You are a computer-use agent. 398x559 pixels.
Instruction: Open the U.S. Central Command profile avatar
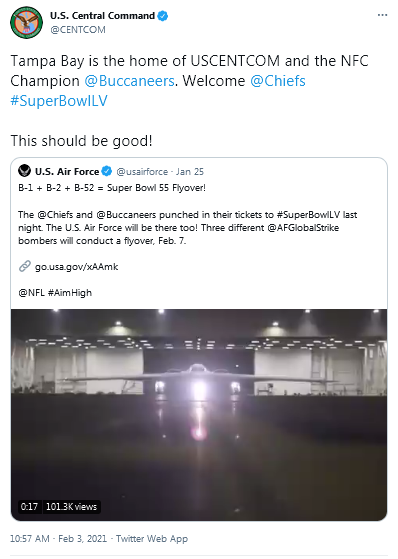(x=26, y=22)
